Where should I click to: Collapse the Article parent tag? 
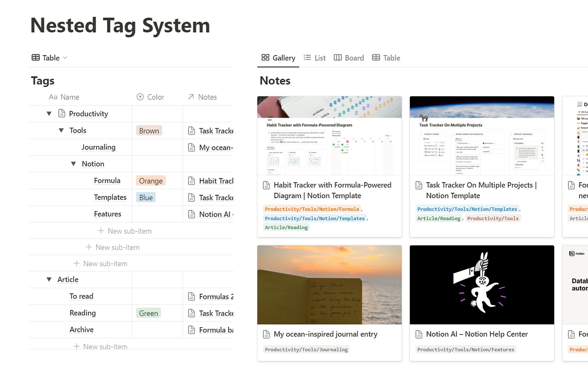49,279
